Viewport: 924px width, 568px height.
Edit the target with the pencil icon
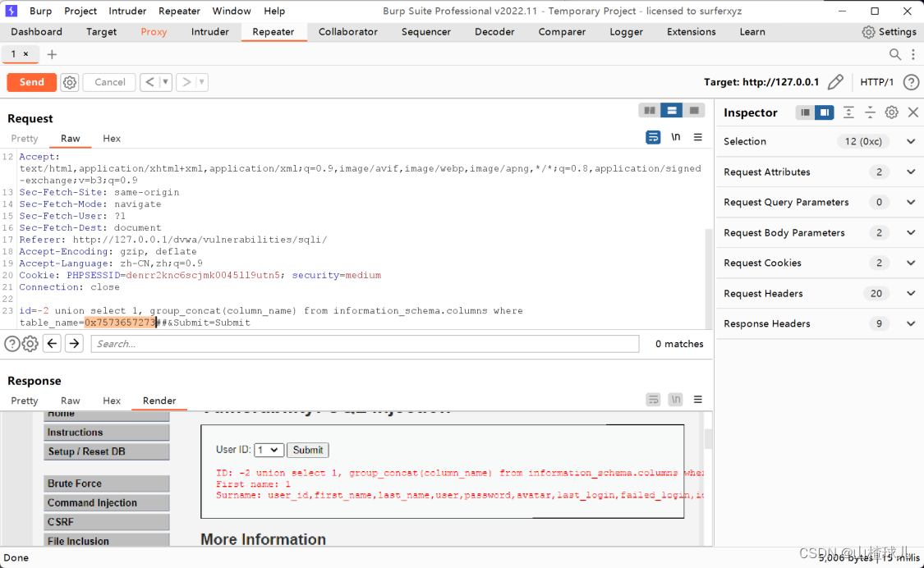pos(835,82)
